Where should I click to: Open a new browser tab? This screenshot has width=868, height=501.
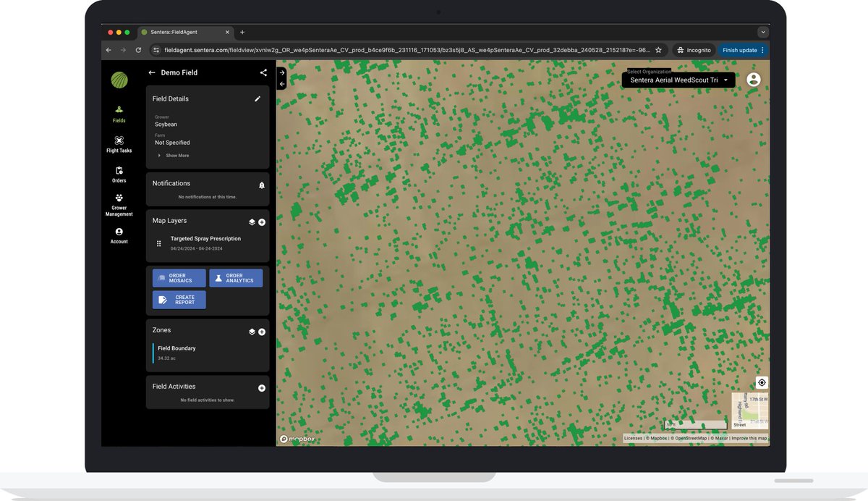pos(242,32)
